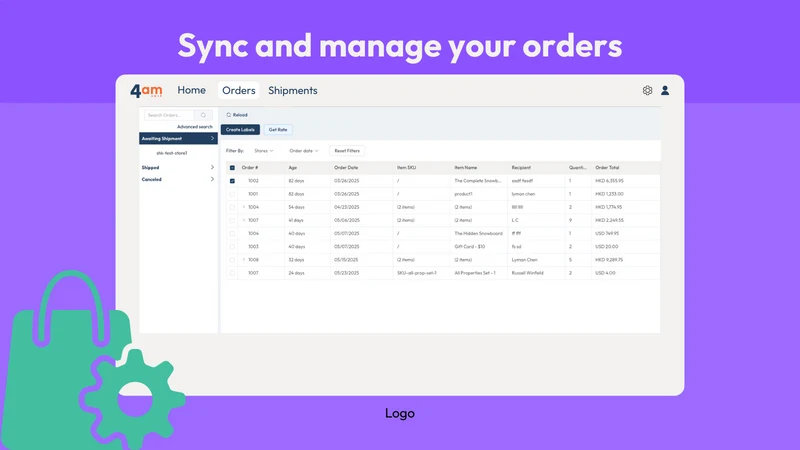Open the user account profile icon
Image resolution: width=800 pixels, height=450 pixels.
pos(665,90)
